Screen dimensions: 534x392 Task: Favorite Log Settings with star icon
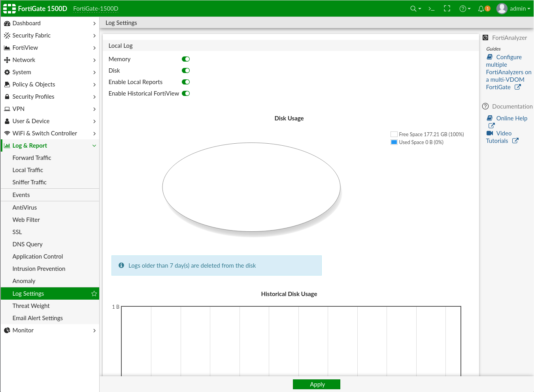(x=94, y=294)
